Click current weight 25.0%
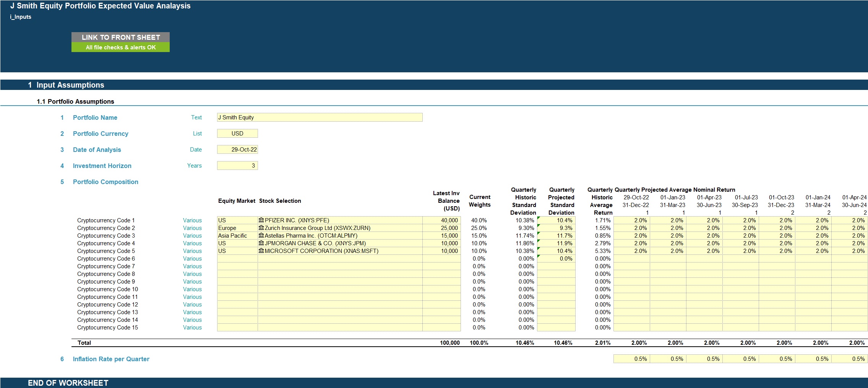The image size is (868, 388). click(479, 228)
